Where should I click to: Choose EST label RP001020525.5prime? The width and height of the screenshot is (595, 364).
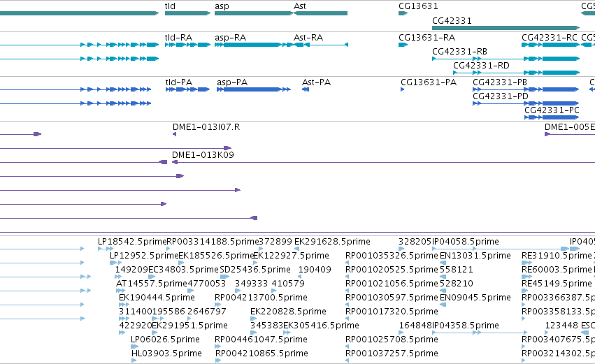click(392, 270)
